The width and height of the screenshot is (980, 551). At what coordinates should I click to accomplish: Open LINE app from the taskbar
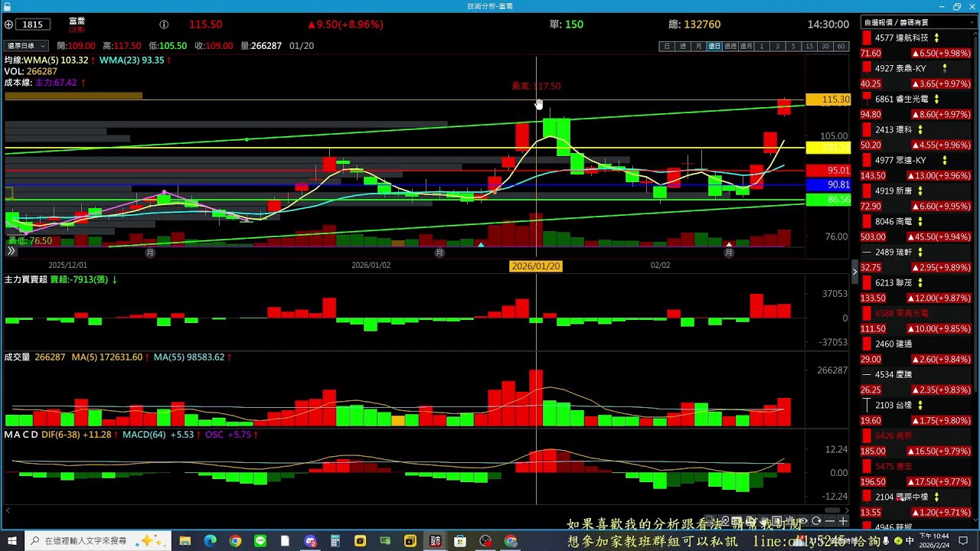260,541
